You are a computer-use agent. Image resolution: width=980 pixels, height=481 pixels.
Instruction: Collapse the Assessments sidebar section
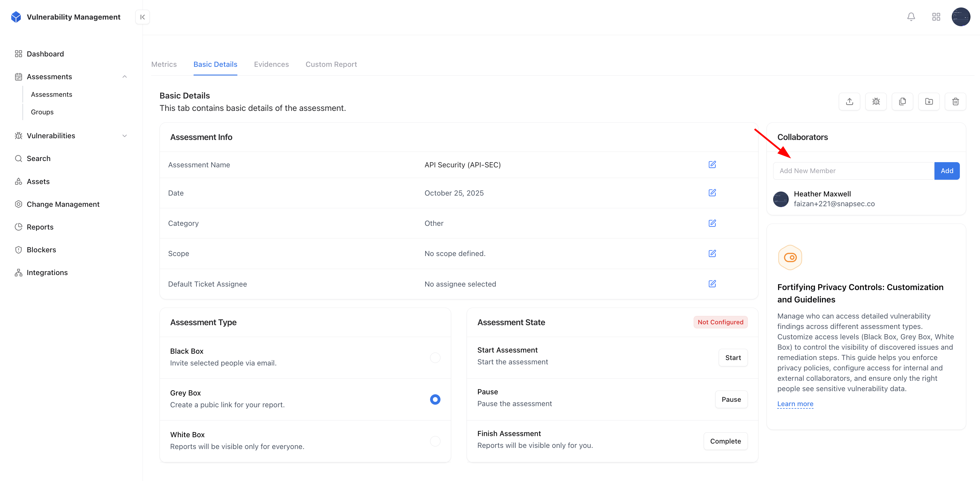pos(125,76)
